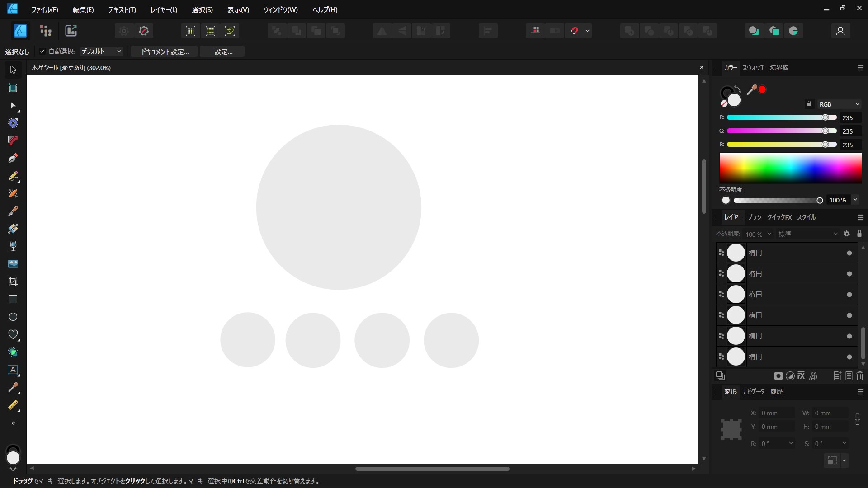This screenshot has height=488, width=868.
Task: Select the Ellipse tool
Action: point(13,317)
